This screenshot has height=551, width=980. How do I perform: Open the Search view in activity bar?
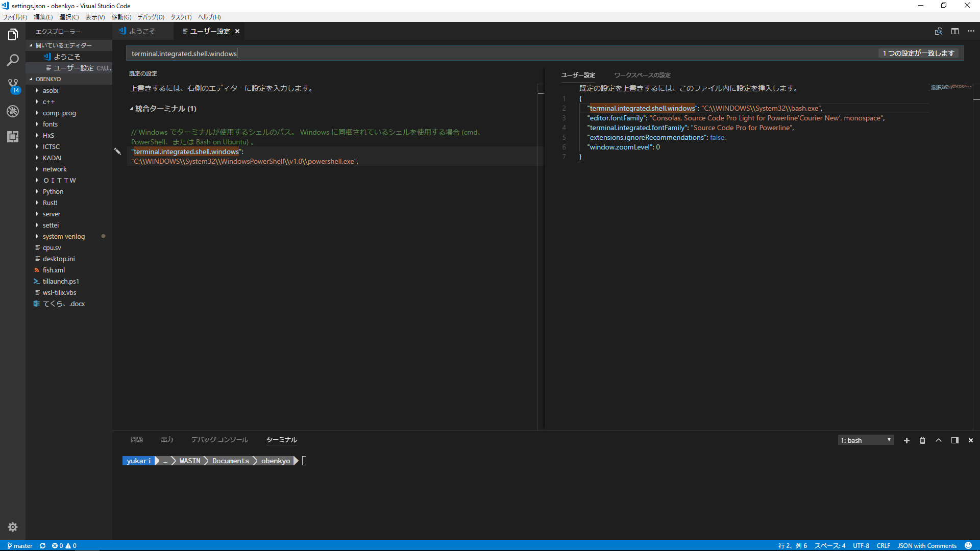(13, 60)
